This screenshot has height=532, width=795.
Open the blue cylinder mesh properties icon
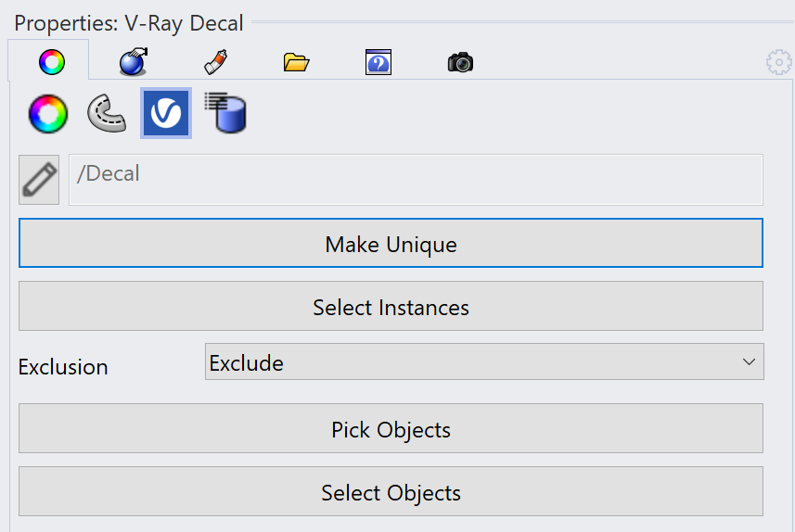coord(225,112)
